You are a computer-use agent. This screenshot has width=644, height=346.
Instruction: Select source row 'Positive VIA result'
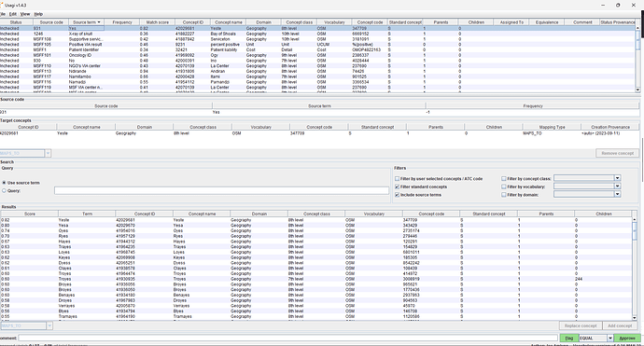tap(317, 45)
